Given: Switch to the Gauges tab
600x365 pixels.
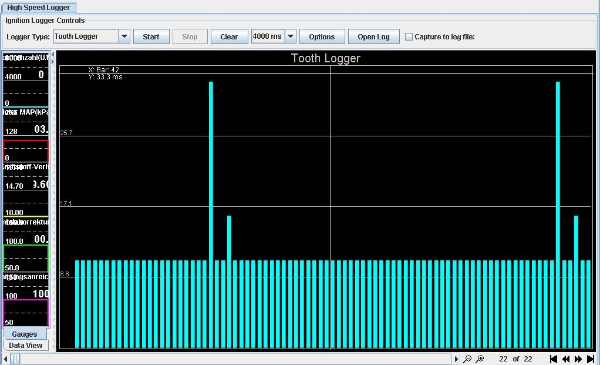Looking at the screenshot, I should pos(25,334).
